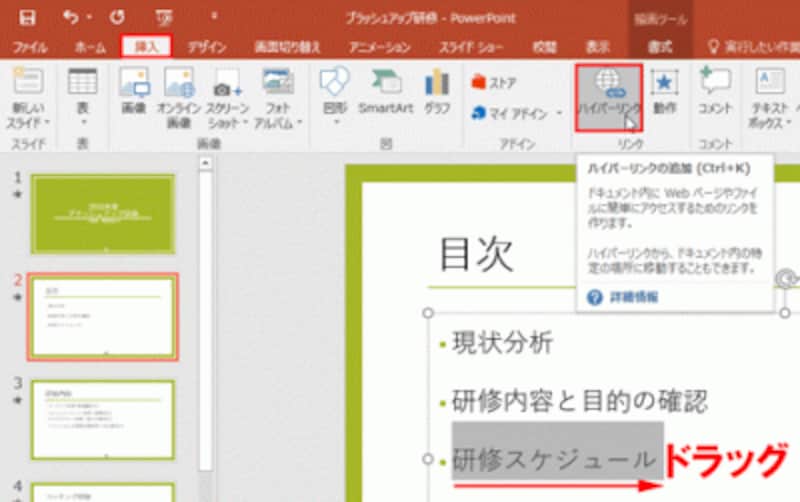Switch to the デザイン tab
The width and height of the screenshot is (800, 502).
(x=207, y=47)
